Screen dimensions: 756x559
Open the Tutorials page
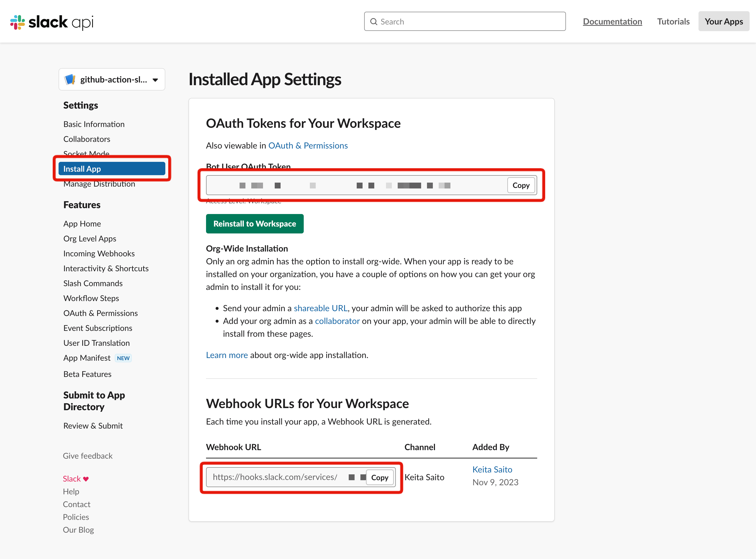coord(673,21)
